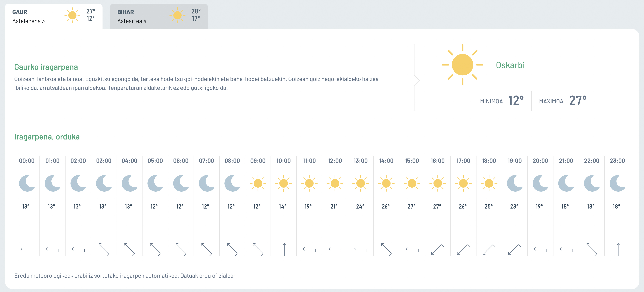Click the Gaurko iragarpena heading
The height and width of the screenshot is (292, 644).
tap(46, 67)
